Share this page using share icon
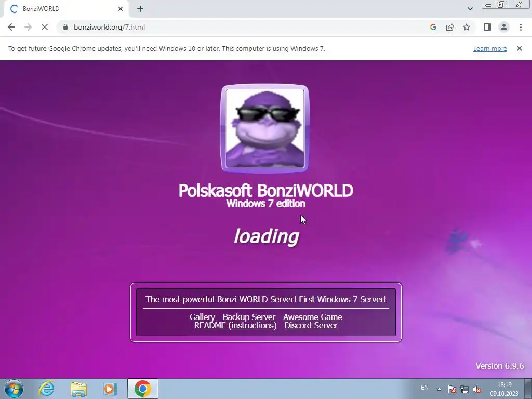Screen dimensions: 532x399 [450, 27]
